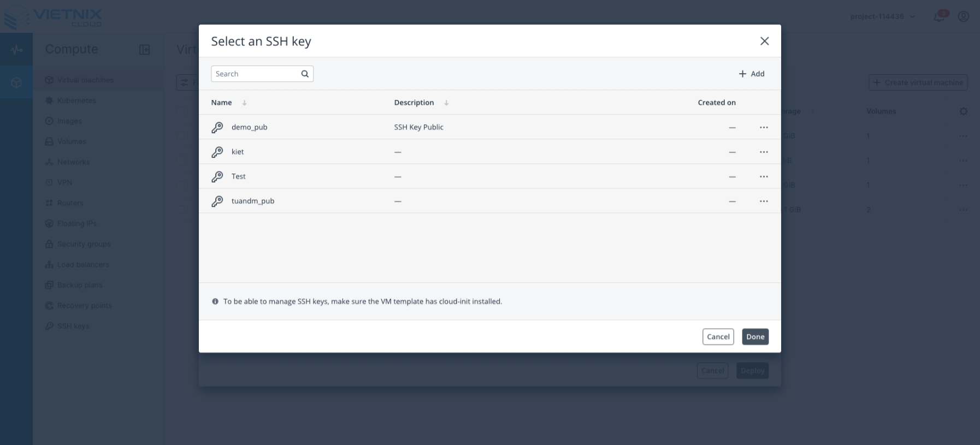The width and height of the screenshot is (980, 445).
Task: Collapse the Compute sidebar panel icon
Action: 144,50
